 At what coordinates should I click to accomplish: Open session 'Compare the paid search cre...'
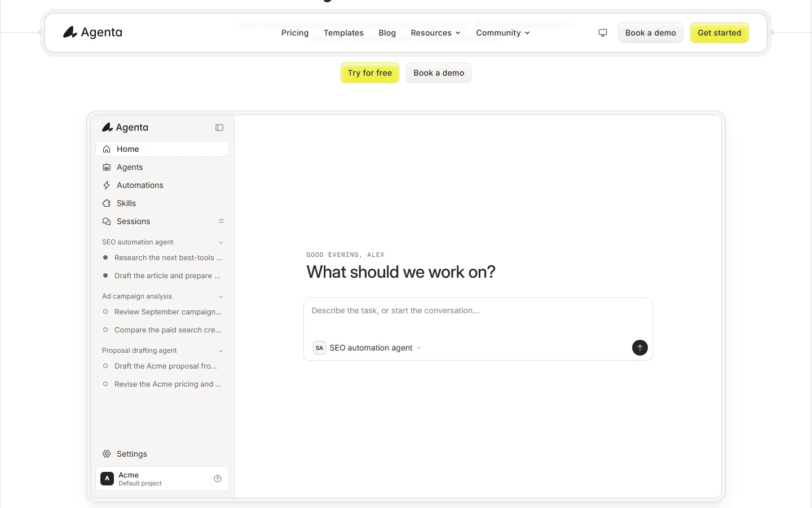[x=162, y=330]
